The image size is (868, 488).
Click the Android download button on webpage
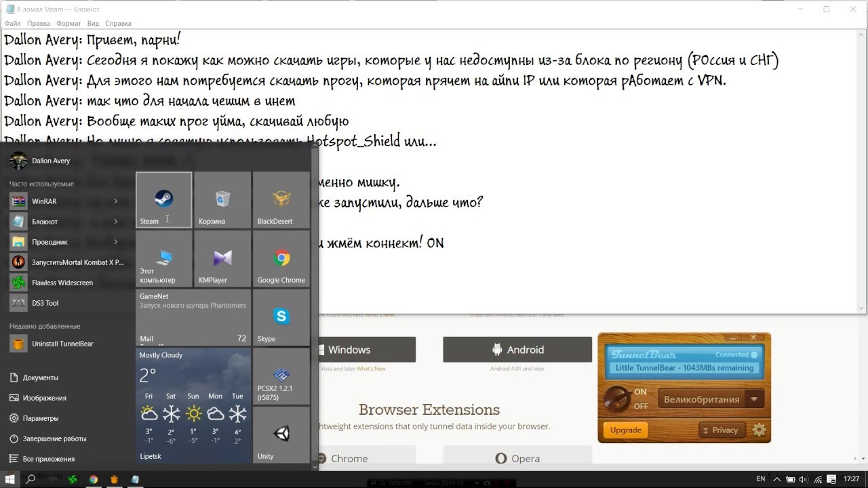point(517,350)
